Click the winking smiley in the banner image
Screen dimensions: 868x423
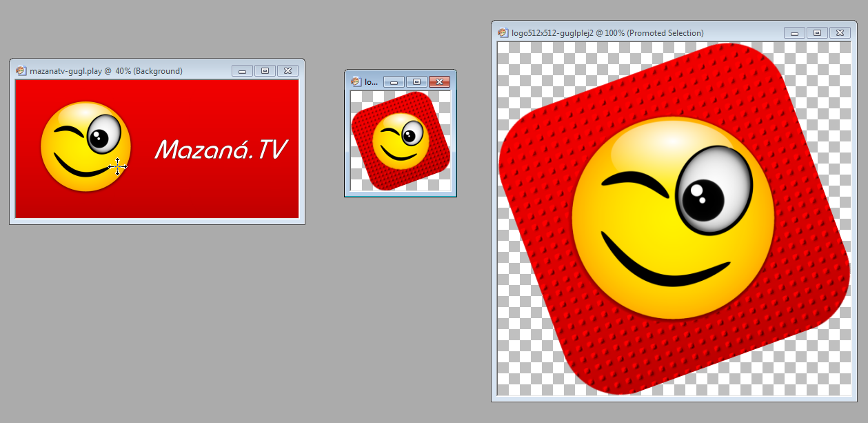coord(85,146)
